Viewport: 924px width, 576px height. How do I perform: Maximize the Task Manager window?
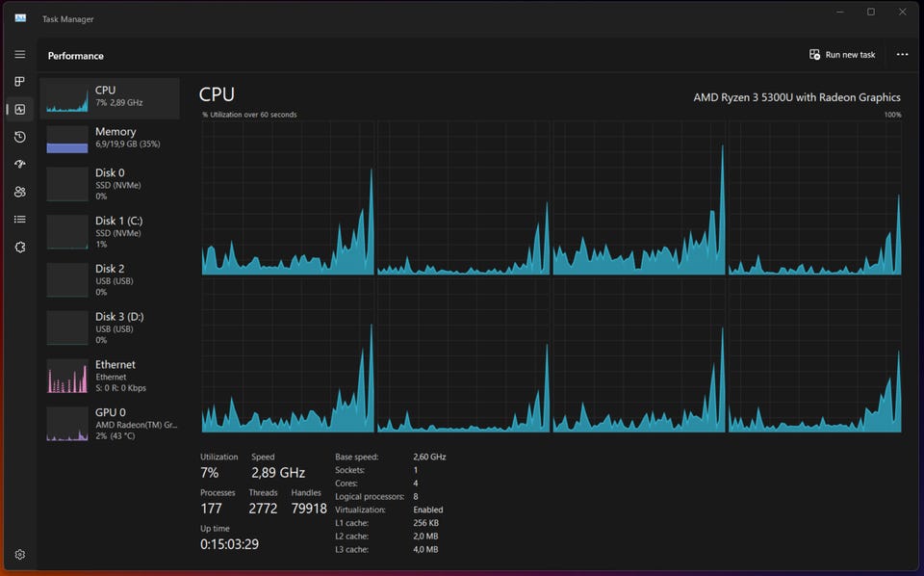coord(871,12)
